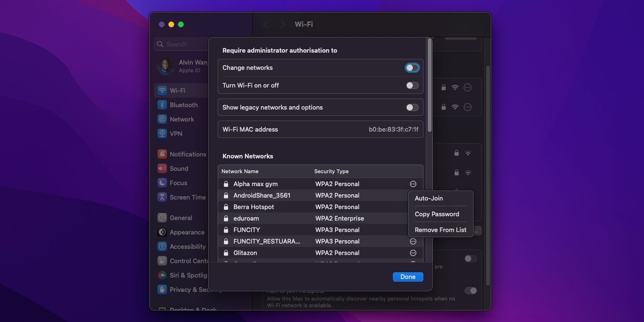Choose Copy Password from the menu
This screenshot has width=644, height=322.
tap(437, 214)
